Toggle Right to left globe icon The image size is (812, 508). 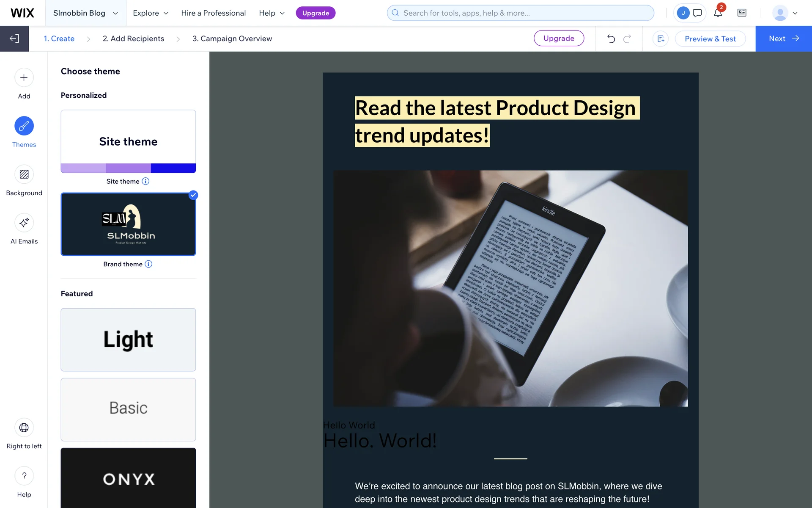[24, 428]
